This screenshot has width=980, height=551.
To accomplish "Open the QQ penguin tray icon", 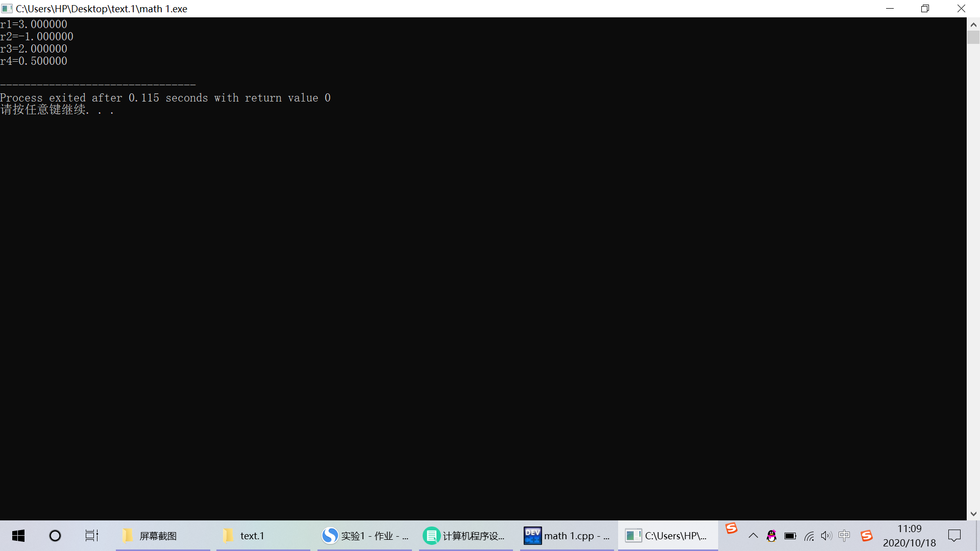I will (771, 536).
